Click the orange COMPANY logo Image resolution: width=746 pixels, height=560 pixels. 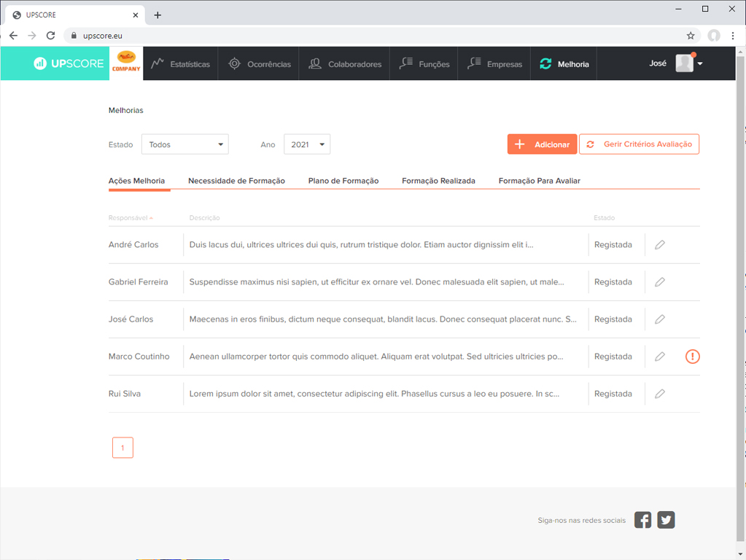[x=126, y=63]
